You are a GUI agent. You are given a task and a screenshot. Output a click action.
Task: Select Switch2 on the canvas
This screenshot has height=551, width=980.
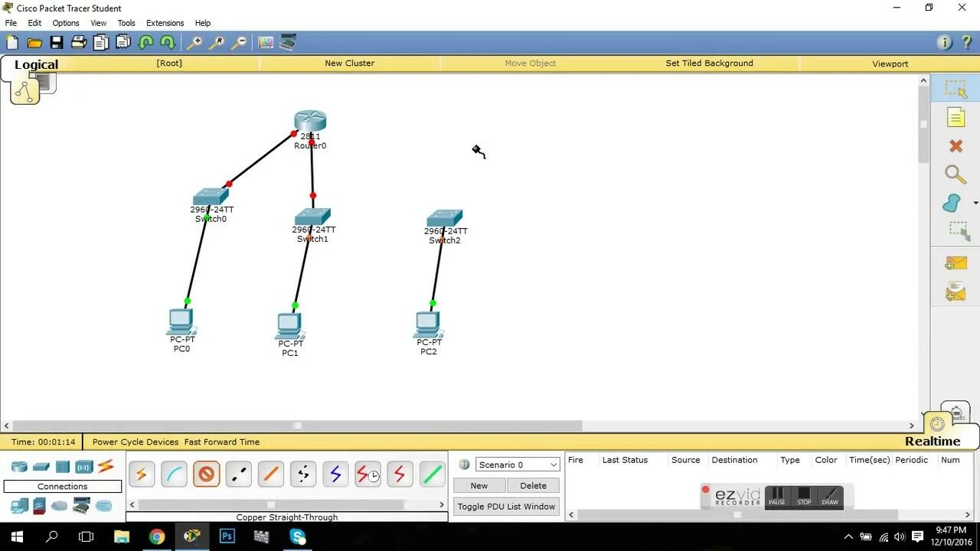click(445, 218)
